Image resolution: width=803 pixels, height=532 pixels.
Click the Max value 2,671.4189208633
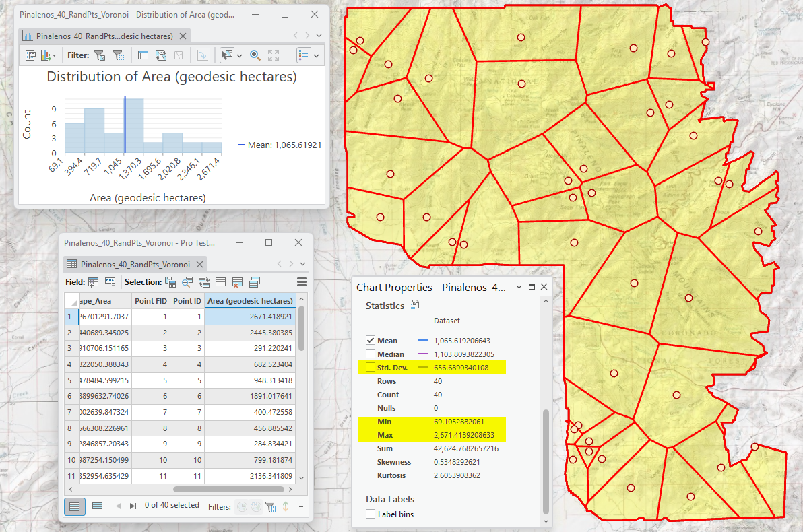pyautogui.click(x=464, y=435)
